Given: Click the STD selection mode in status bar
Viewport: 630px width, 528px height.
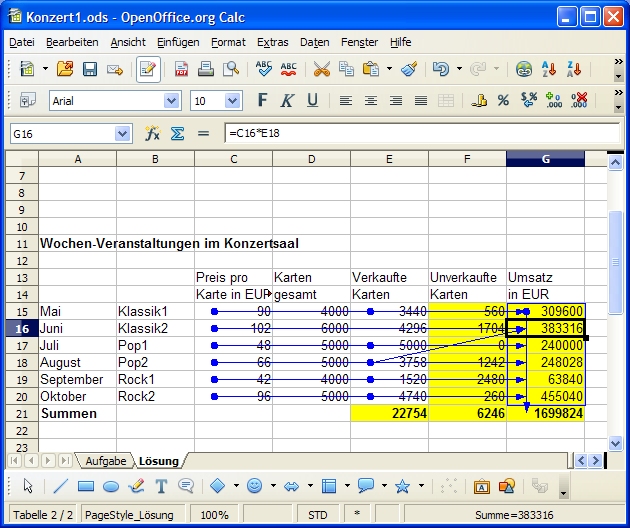Looking at the screenshot, I should pos(317,515).
